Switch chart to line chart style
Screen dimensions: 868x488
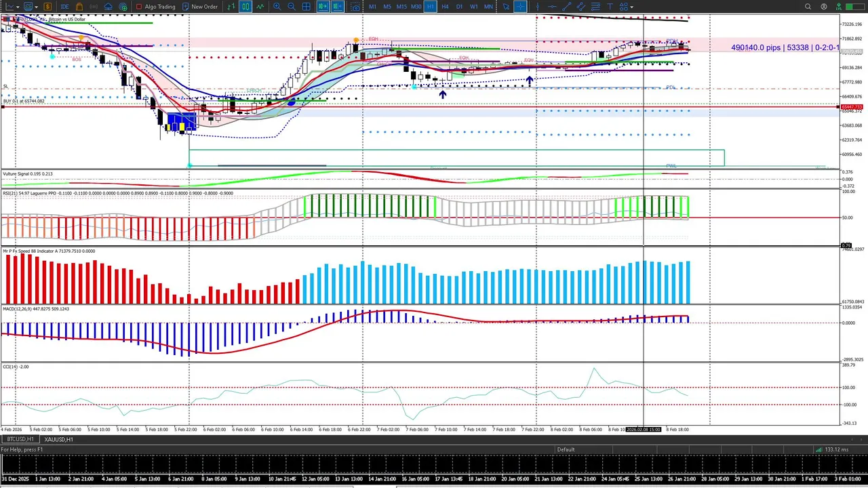(x=260, y=7)
